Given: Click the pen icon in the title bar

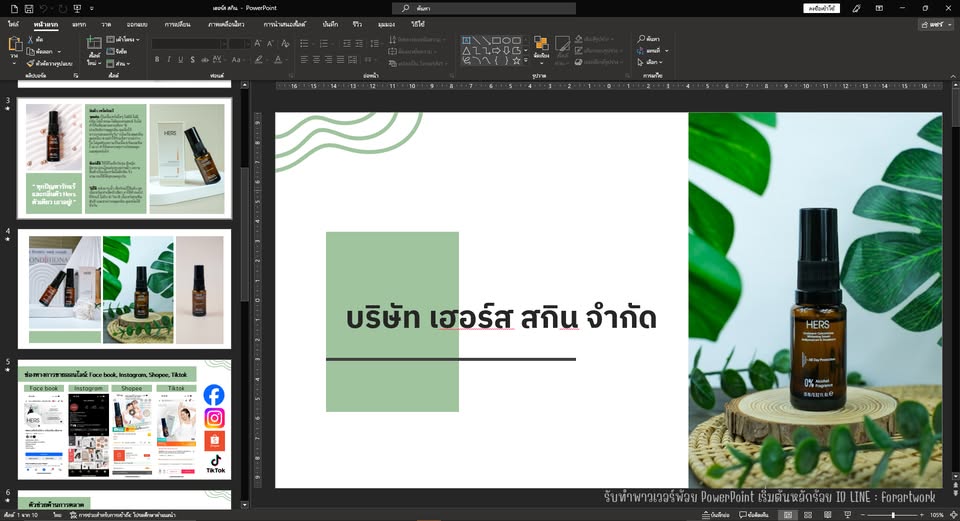Looking at the screenshot, I should (x=857, y=9).
